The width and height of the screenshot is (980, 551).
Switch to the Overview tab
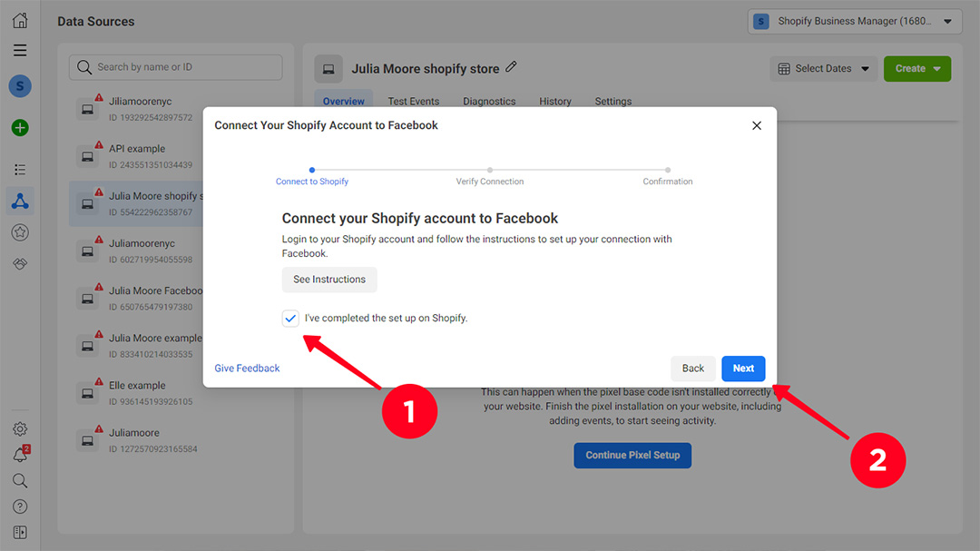[x=343, y=102]
